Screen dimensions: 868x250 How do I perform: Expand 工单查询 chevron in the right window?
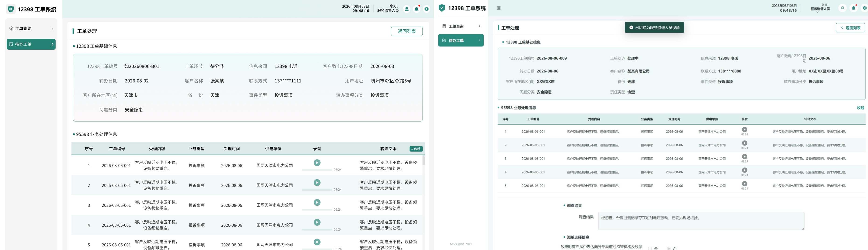point(479,26)
